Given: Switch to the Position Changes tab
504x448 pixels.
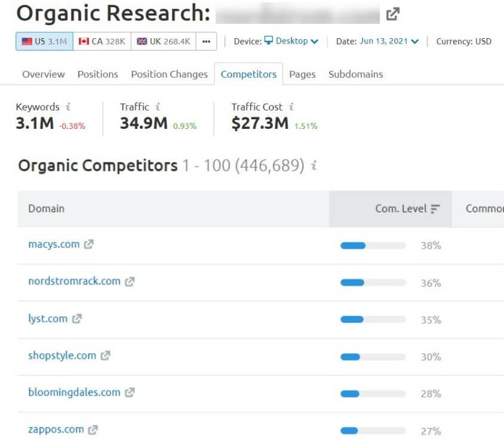Looking at the screenshot, I should coord(170,74).
